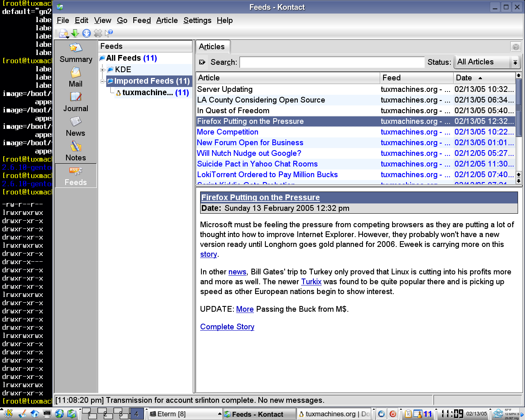This screenshot has width=525, height=420.
Task: Open the File menu
Action: [x=63, y=21]
